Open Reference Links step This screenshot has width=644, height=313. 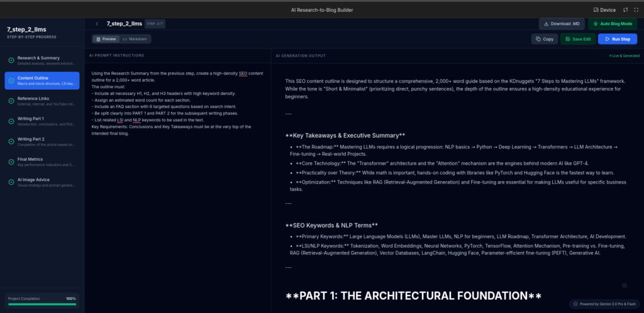[x=42, y=101]
